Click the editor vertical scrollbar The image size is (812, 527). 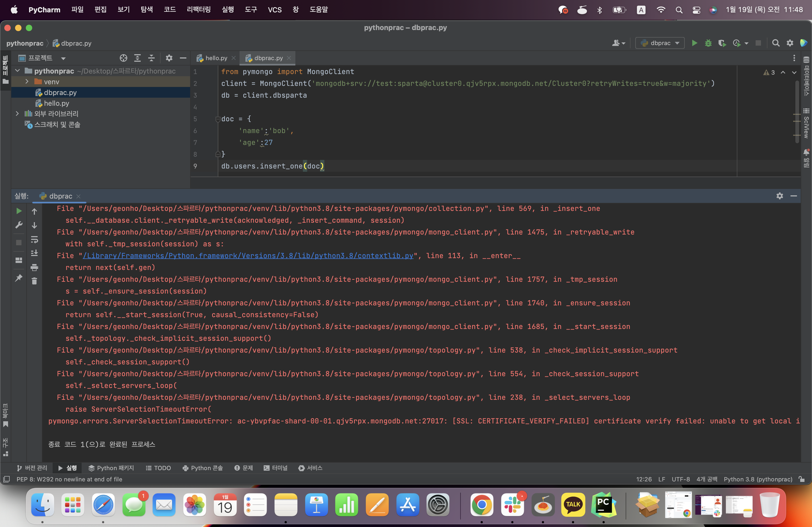[797, 112]
